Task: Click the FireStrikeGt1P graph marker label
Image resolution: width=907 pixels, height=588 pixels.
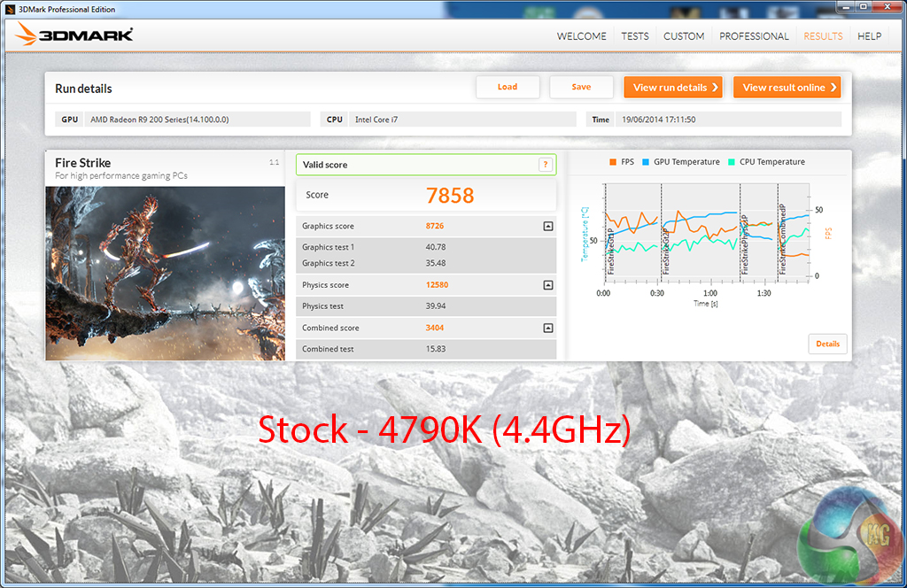Action: (611, 251)
